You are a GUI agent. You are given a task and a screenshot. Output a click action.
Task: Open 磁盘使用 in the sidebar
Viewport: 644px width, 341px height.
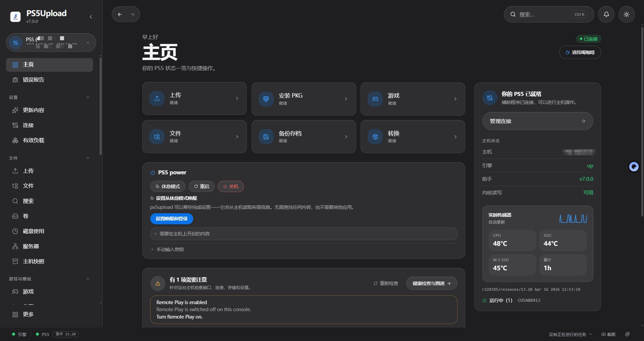pos(49,231)
